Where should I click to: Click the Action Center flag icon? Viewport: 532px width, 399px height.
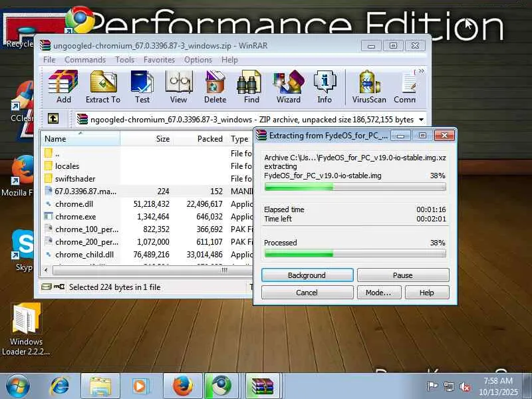coord(432,386)
